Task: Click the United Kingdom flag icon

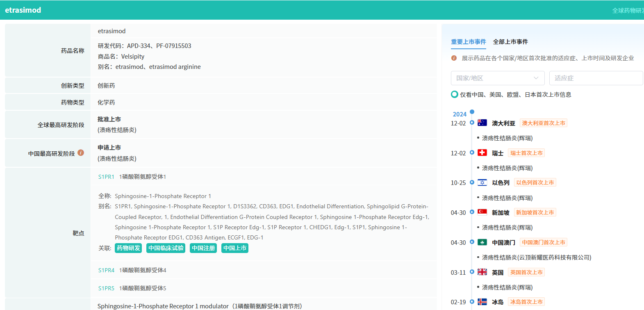Action: (482, 272)
